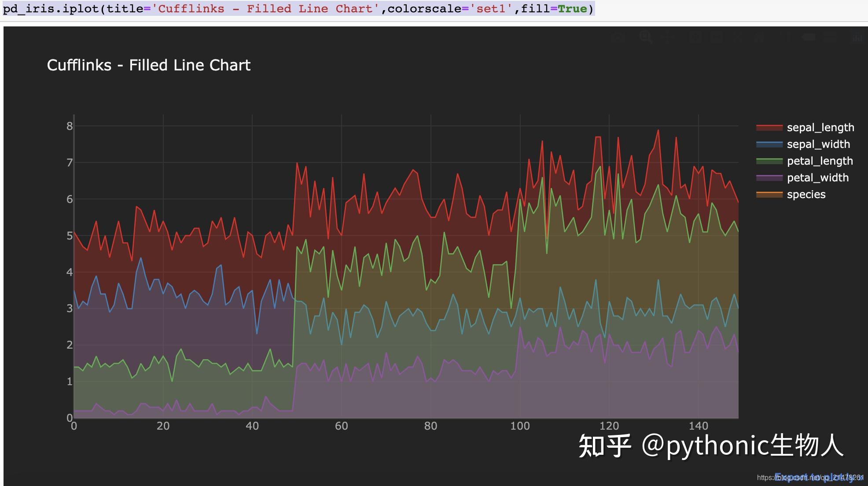
Task: Click the Reset Axes icon
Action: pos(760,37)
